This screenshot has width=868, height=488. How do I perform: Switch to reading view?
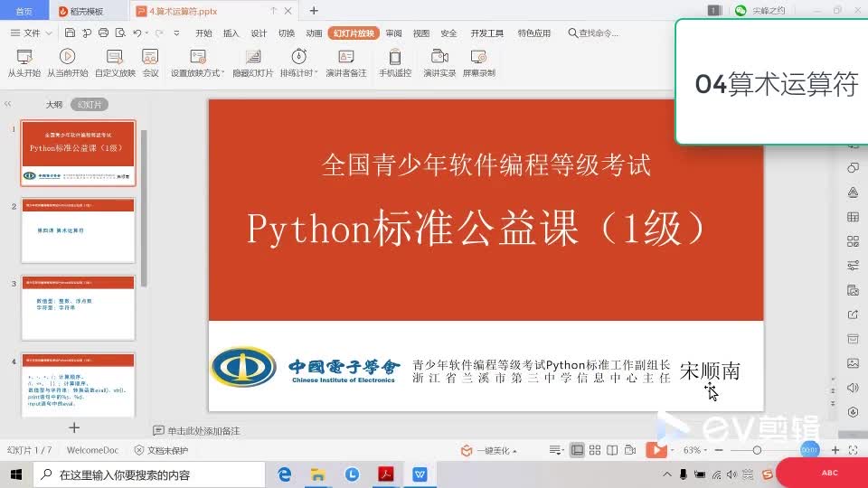coord(612,450)
